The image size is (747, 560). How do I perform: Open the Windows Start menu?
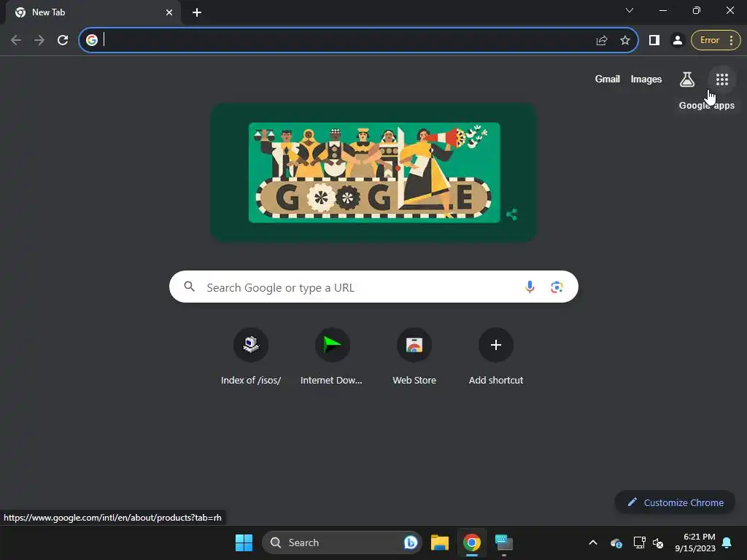pyautogui.click(x=244, y=542)
